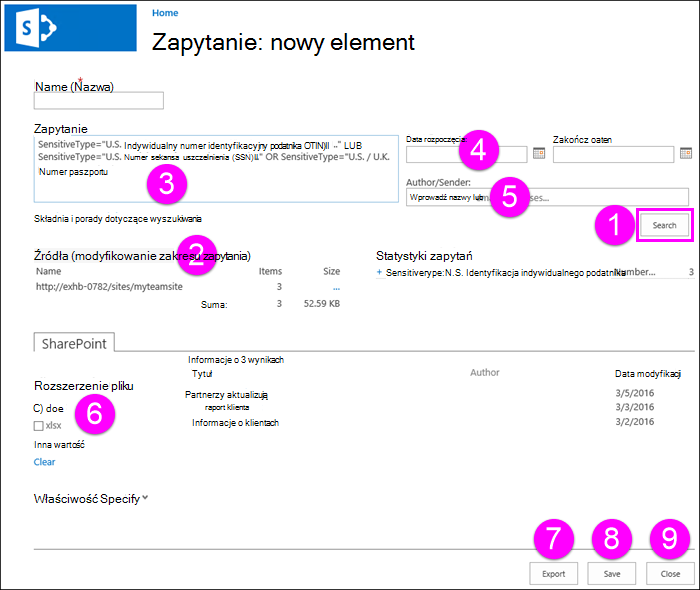The width and height of the screenshot is (700, 590).
Task: Clear the file extension refiners
Action: (x=45, y=462)
